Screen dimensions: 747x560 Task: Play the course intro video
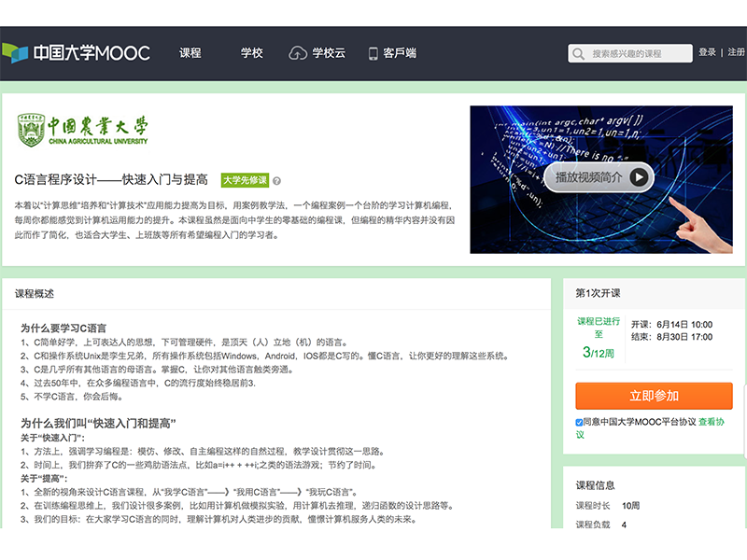[639, 177]
